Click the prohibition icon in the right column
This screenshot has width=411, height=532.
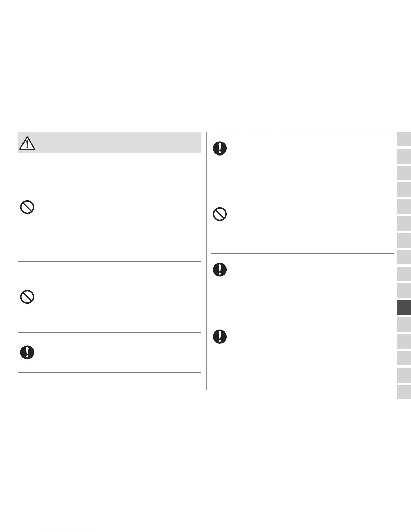tap(220, 214)
